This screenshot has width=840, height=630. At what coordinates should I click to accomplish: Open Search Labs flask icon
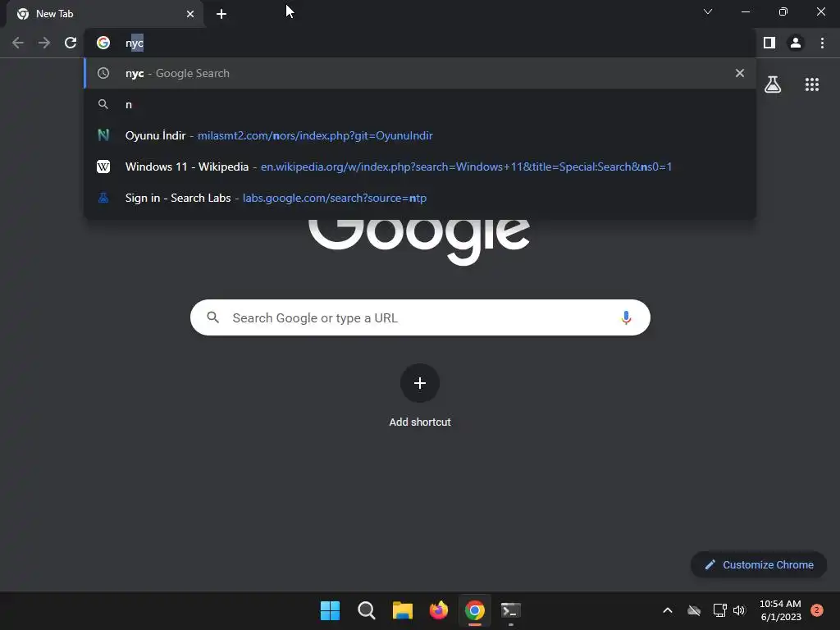pos(773,84)
